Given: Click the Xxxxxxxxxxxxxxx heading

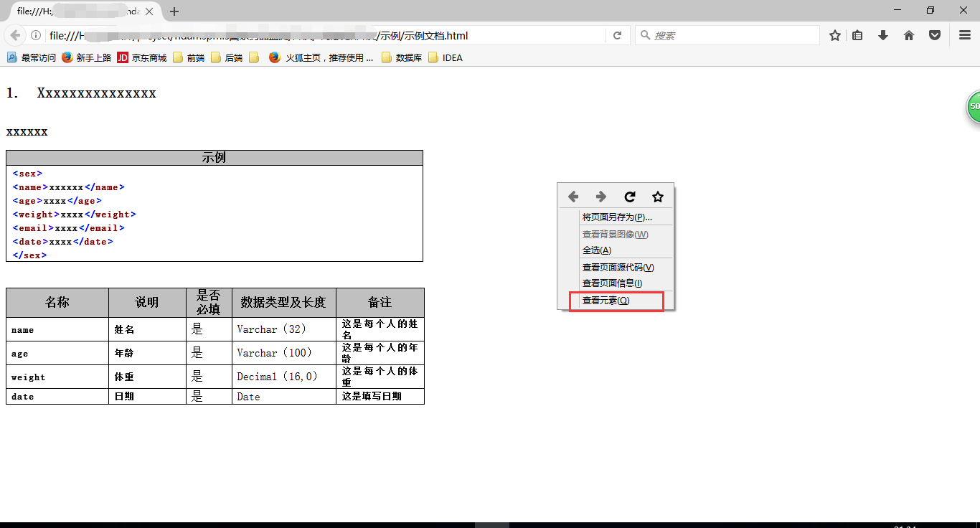Looking at the screenshot, I should (x=96, y=93).
